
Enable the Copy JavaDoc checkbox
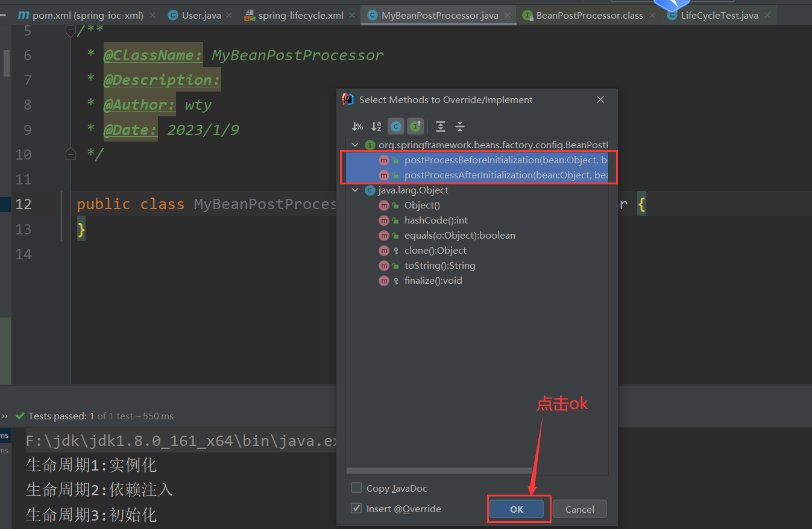tap(357, 488)
